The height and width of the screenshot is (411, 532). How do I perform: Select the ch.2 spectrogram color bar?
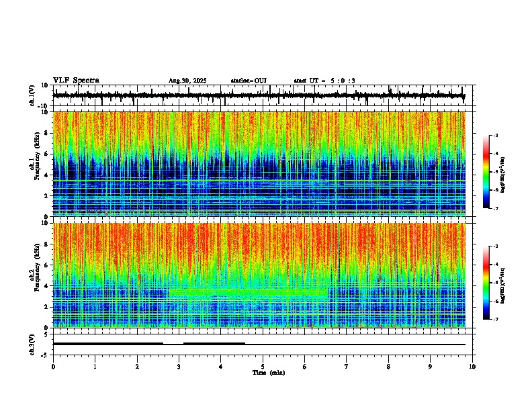point(486,283)
